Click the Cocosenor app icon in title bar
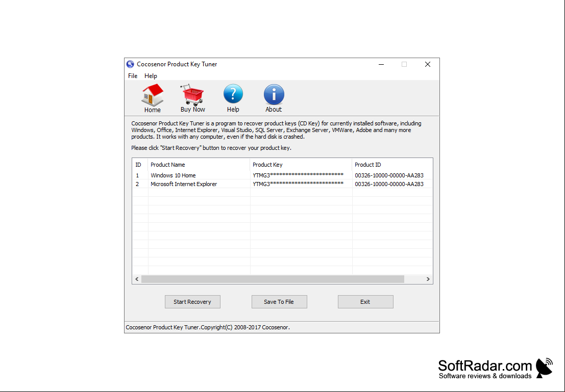 click(x=131, y=64)
